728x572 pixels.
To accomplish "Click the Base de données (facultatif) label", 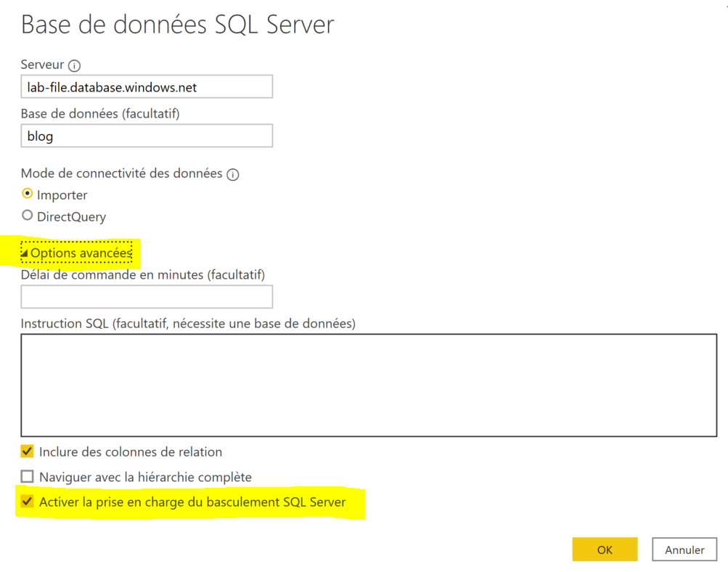I will click(x=100, y=114).
